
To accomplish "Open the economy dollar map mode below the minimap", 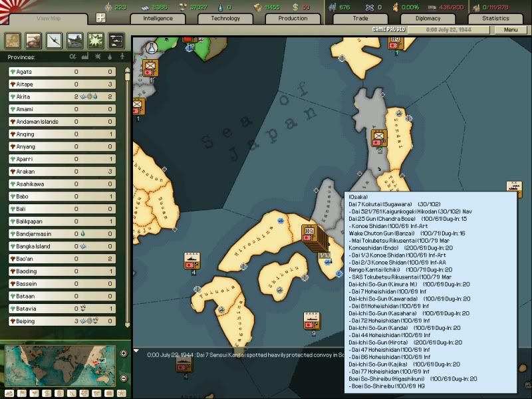I will tap(47, 394).
